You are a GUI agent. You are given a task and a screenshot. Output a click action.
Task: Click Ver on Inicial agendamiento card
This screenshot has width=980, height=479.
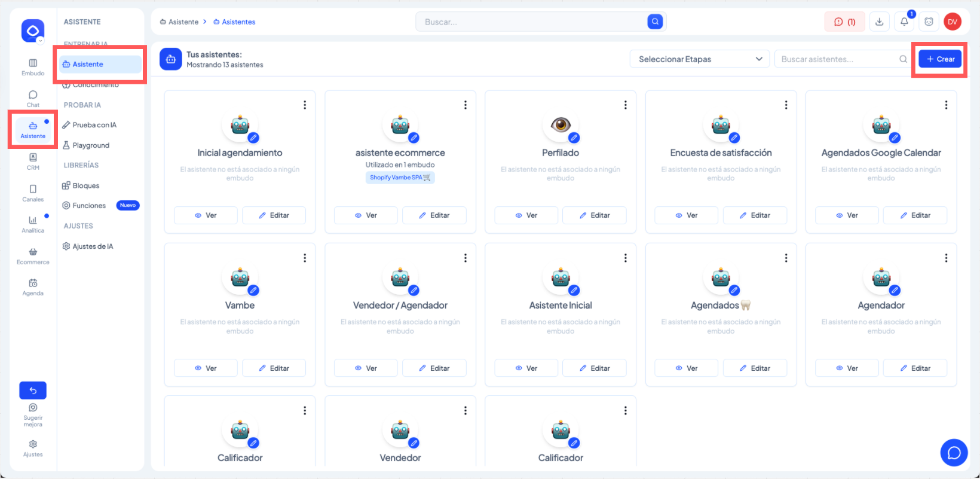206,215
